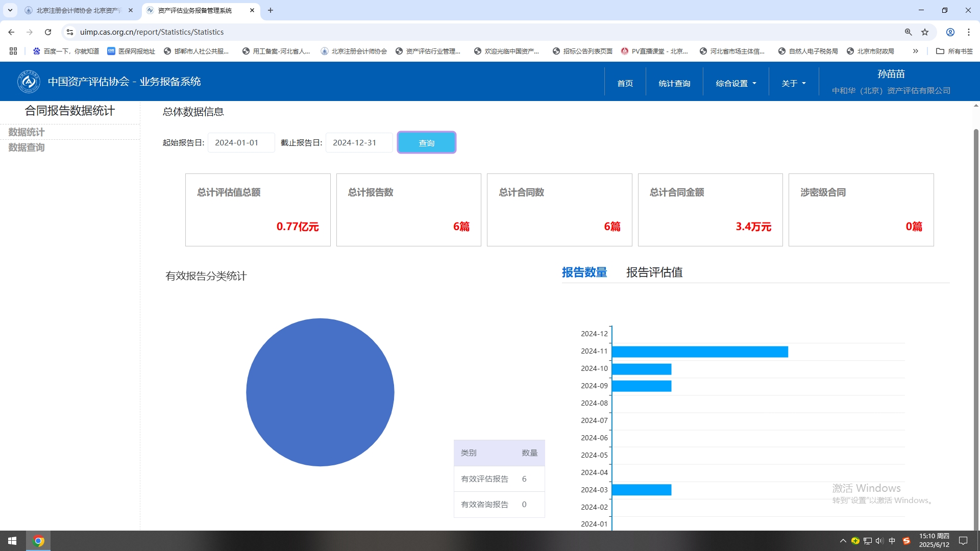Click the 2024-11 bar in the chart
This screenshot has width=980, height=551.
[x=699, y=352]
